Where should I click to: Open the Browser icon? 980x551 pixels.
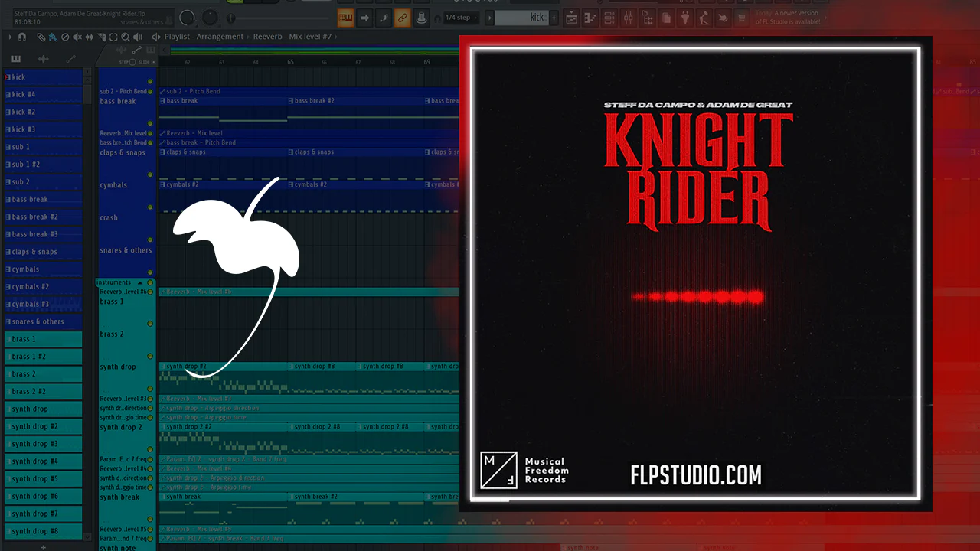point(648,18)
